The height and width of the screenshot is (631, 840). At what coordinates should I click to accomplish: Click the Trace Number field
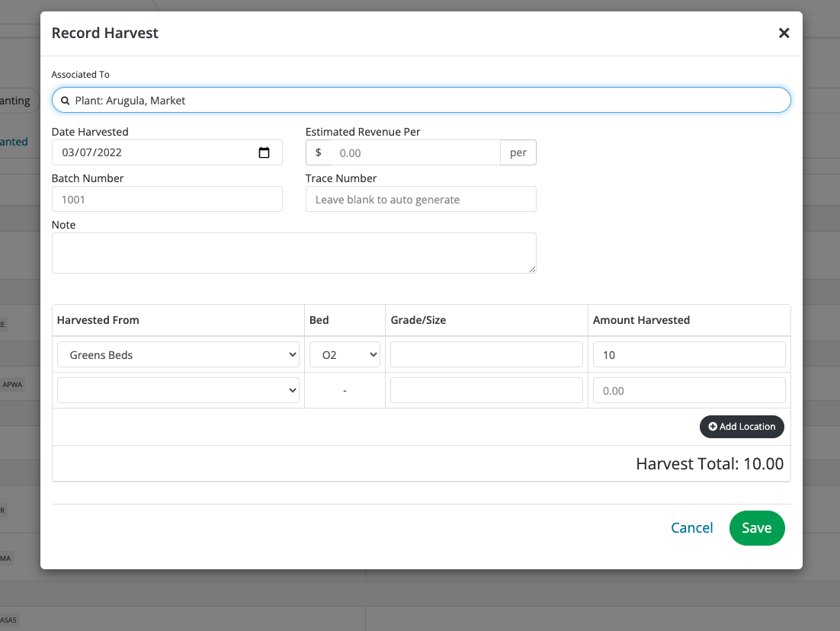pyautogui.click(x=421, y=200)
